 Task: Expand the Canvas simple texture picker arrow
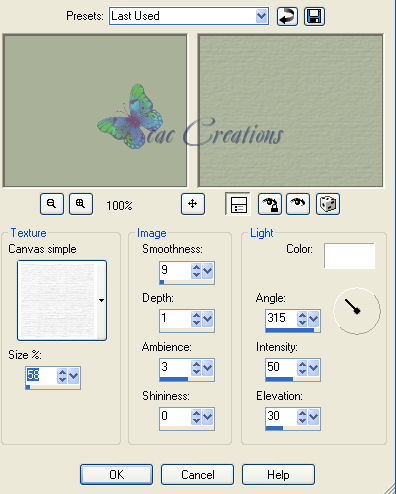tap(101, 300)
